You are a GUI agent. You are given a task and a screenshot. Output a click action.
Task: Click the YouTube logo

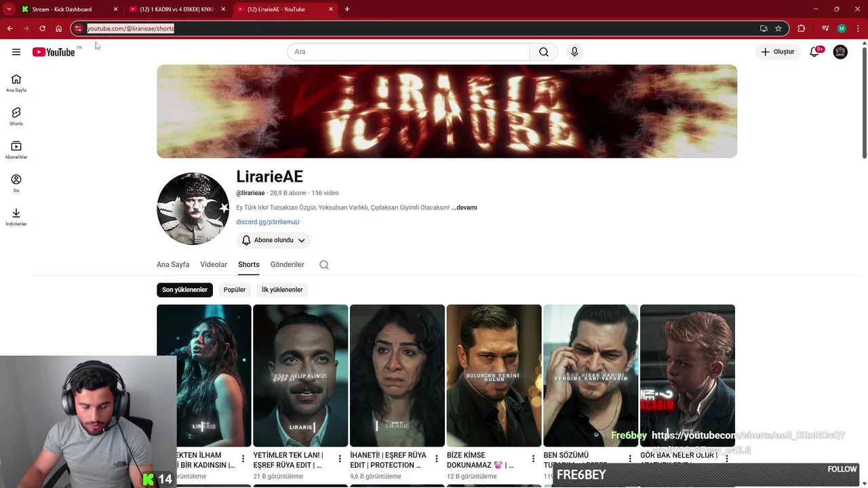pos(54,52)
